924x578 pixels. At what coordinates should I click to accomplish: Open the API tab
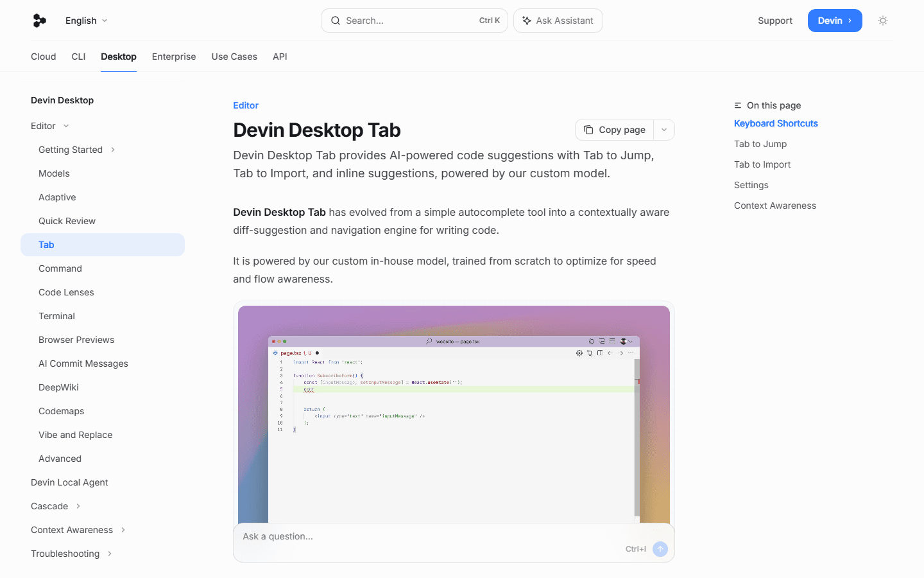(x=280, y=57)
